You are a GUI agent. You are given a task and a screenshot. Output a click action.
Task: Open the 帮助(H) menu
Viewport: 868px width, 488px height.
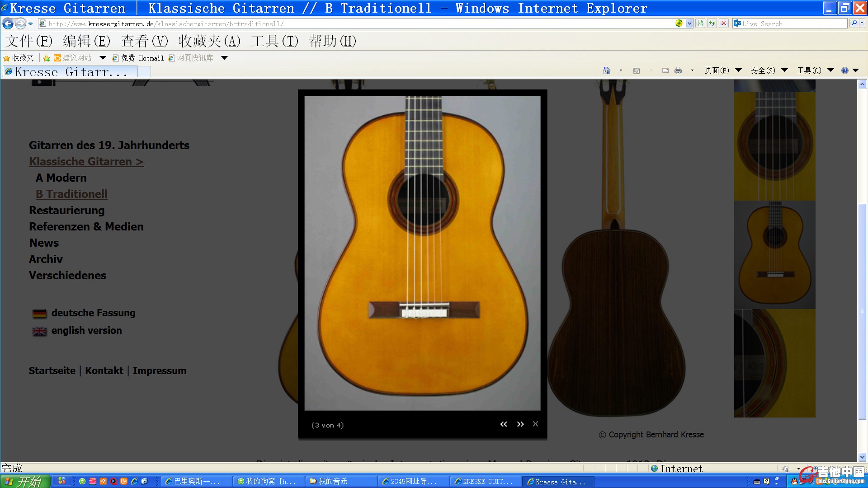(333, 41)
